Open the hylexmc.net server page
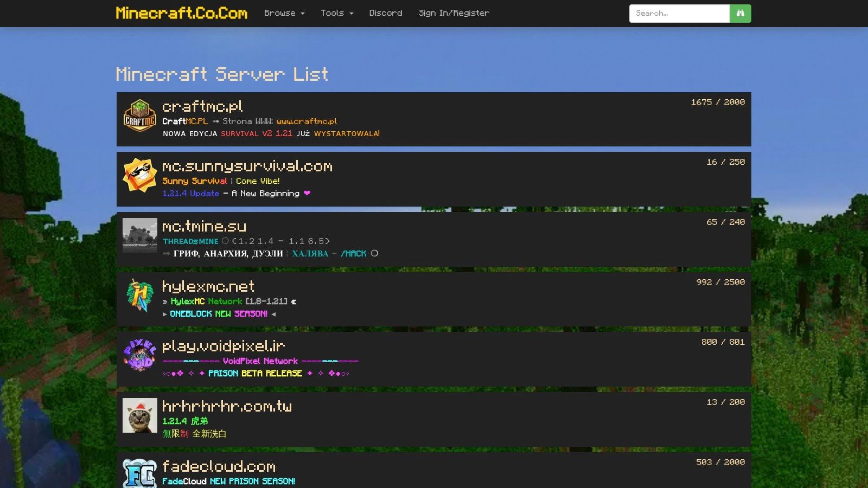 click(208, 286)
